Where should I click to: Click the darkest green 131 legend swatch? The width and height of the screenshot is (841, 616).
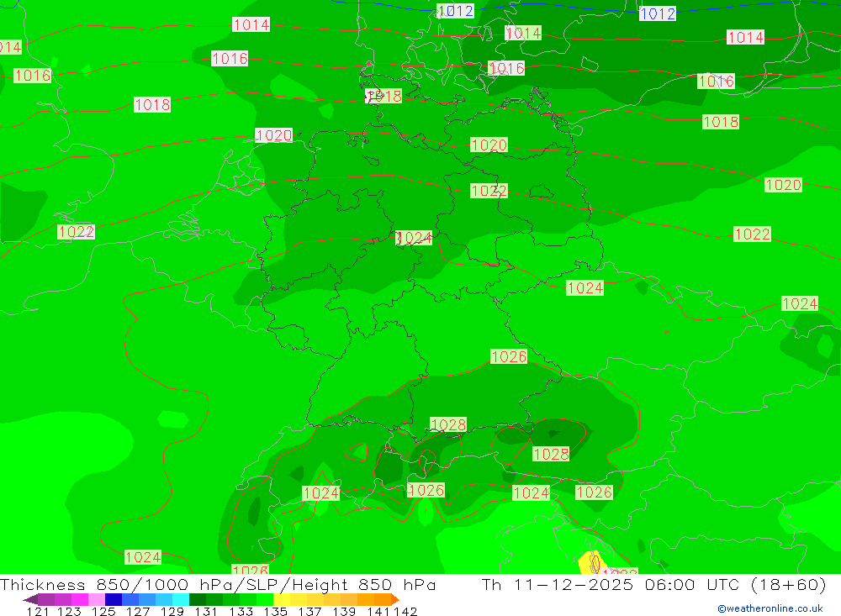pyautogui.click(x=198, y=599)
